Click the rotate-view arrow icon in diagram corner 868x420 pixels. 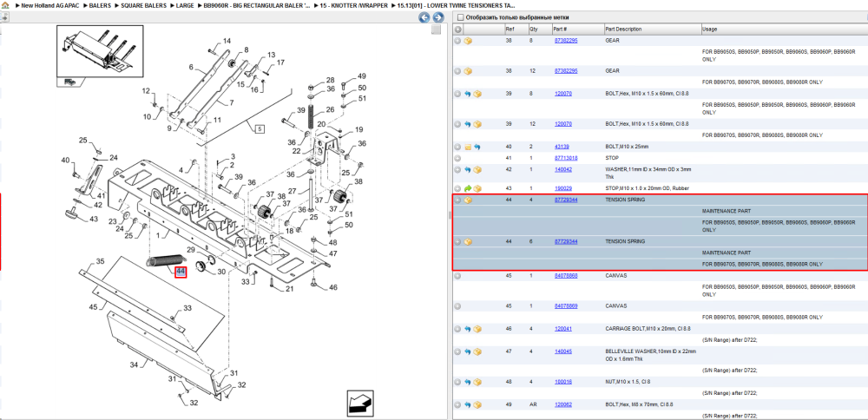(358, 403)
